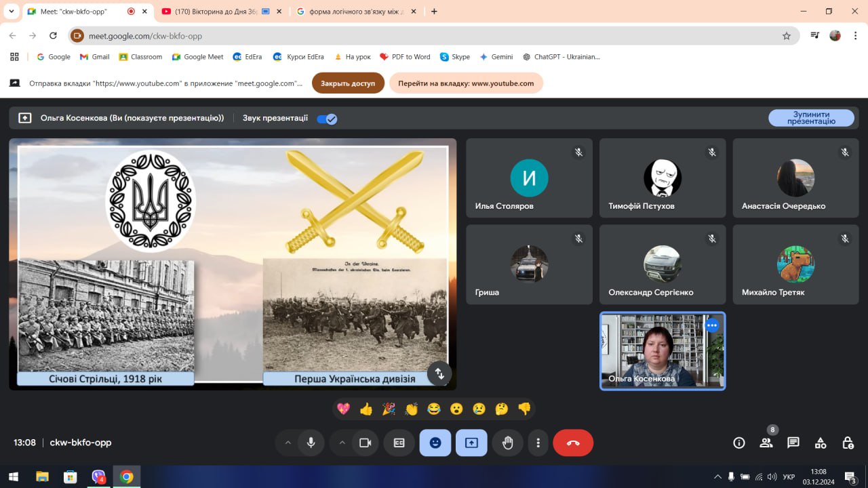
Task: Open more options three-dot menu
Action: (538, 443)
